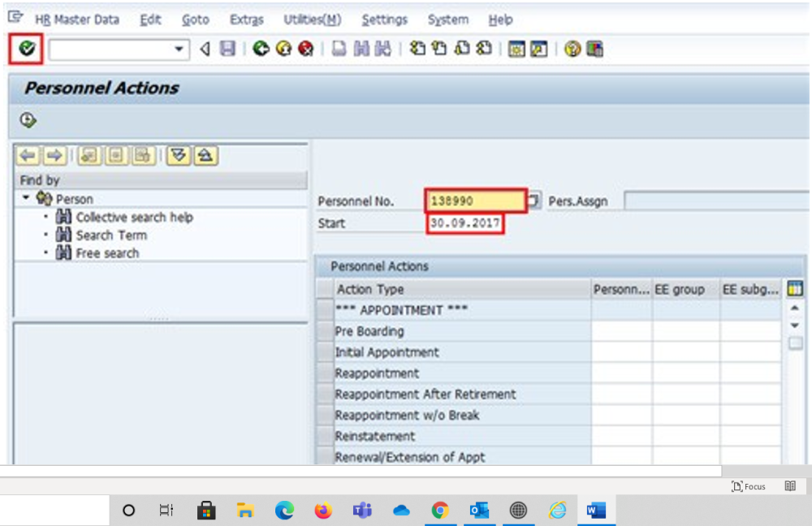
Task: Go to Previous Page icon
Action: (x=439, y=49)
